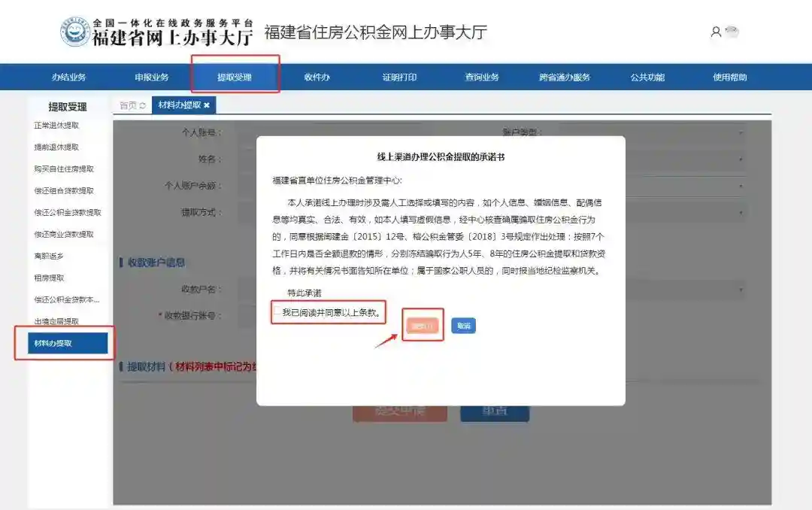Select 材料办提取 in left sidebar
Screen dimensions: 812x510
pyautogui.click(x=62, y=344)
